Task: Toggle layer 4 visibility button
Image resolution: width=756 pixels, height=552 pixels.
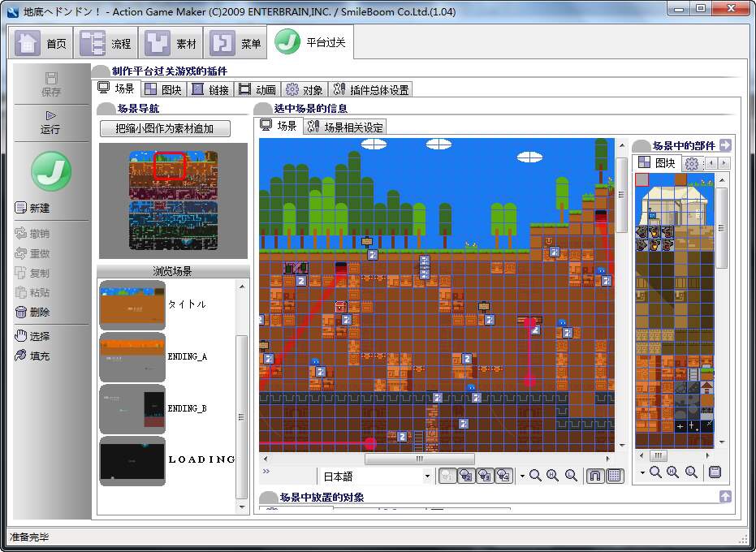Action: coord(503,476)
